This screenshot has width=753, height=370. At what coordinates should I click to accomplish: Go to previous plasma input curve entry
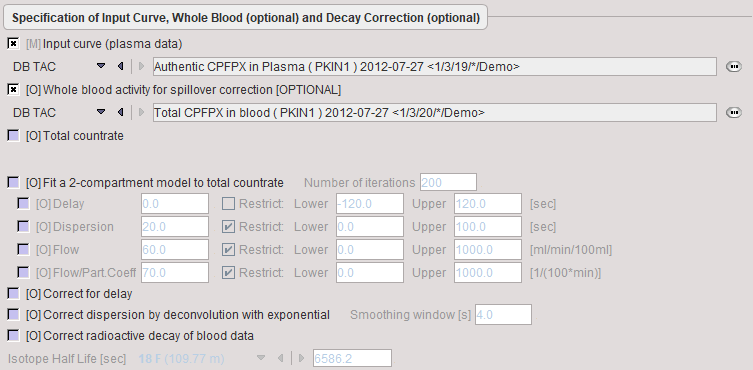pyautogui.click(x=121, y=66)
